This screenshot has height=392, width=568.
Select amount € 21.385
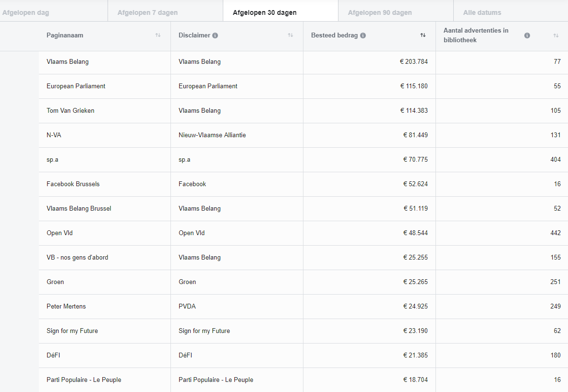tap(415, 356)
